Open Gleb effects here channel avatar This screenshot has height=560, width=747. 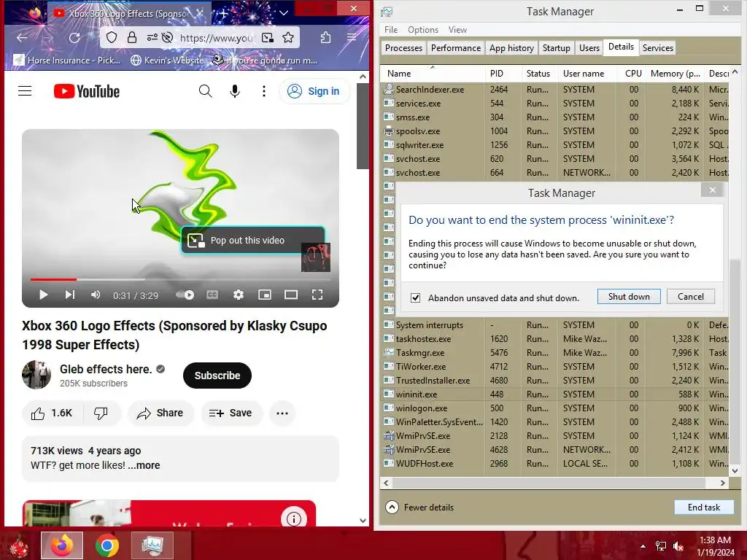[36, 375]
